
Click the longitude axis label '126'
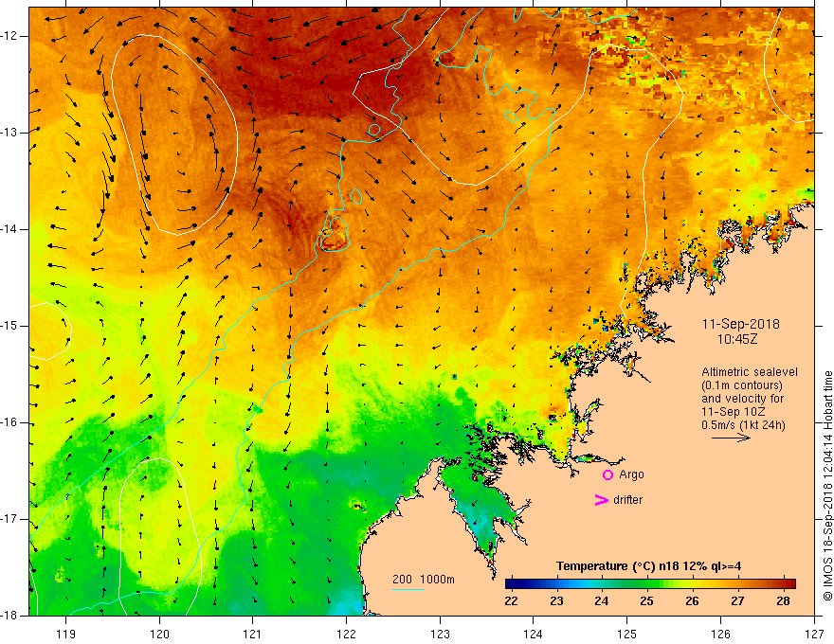(x=720, y=634)
